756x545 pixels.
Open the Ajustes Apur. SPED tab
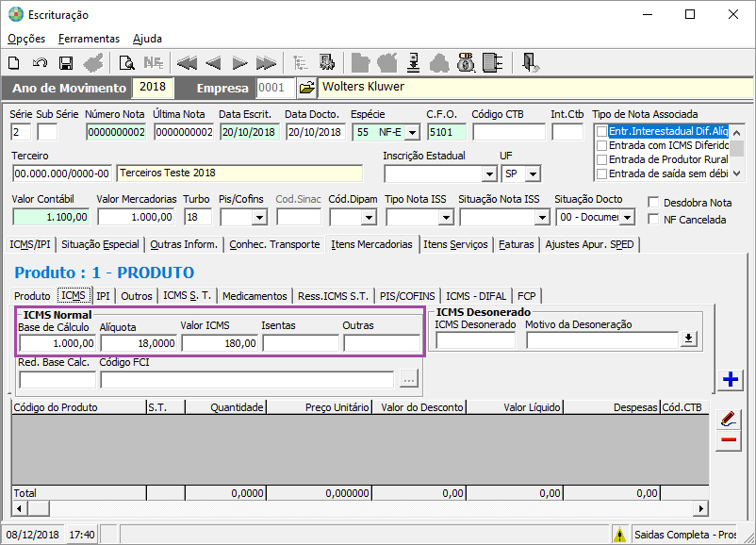(x=590, y=244)
